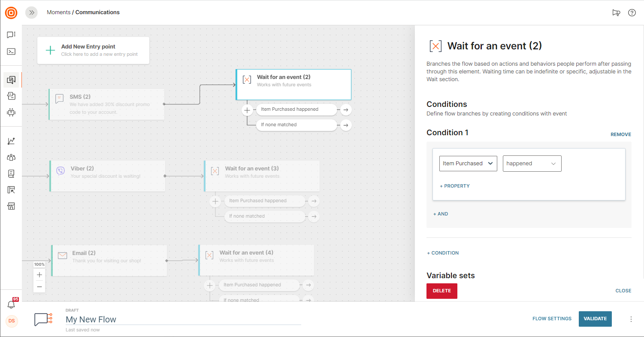Open the Item Purchased event dropdown
Screen dimensions: 644x337
point(468,164)
